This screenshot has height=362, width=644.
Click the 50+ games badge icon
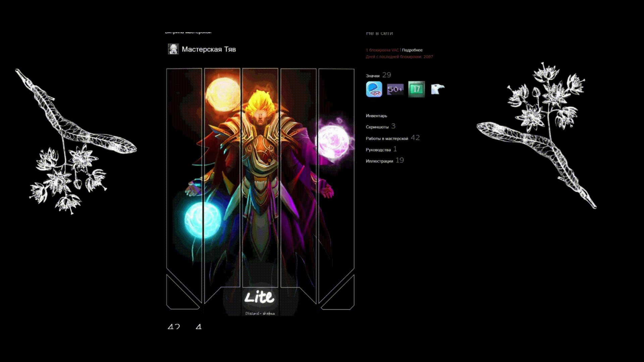[395, 89]
